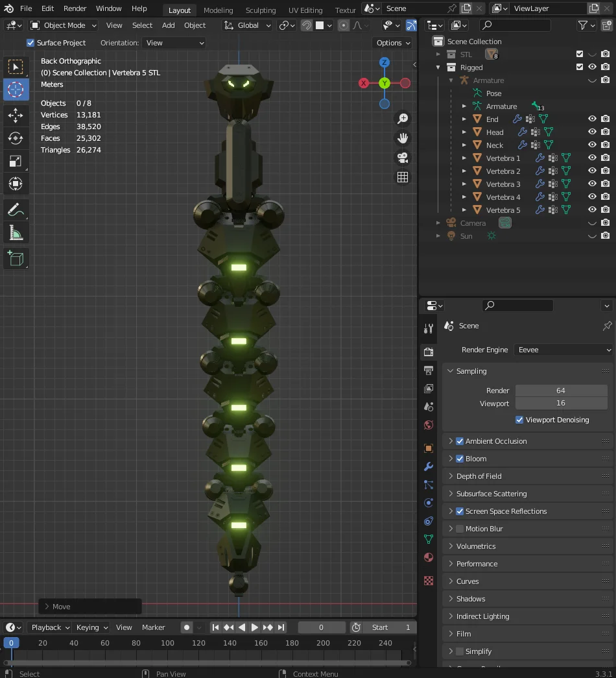Viewport: 616px width, 678px height.
Task: Expand the Vertebra 3 item in outliner
Action: 464,184
